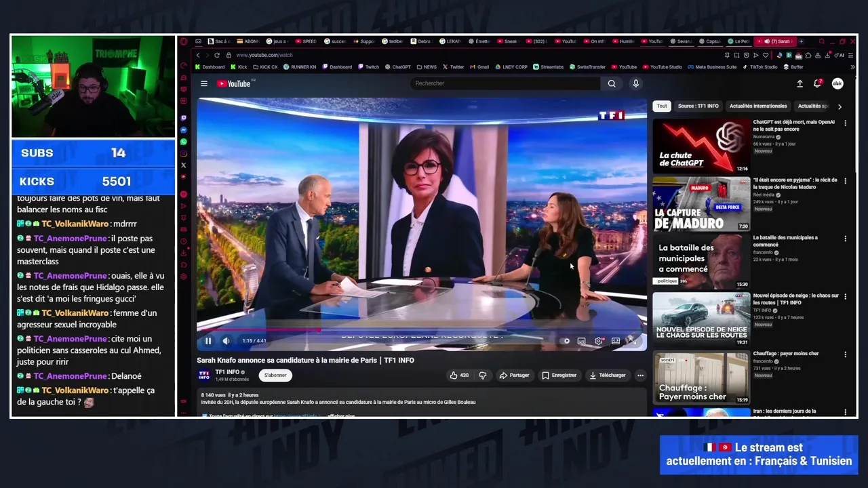Open the YouTube create/upload icon
Image resolution: width=868 pixels, height=488 pixels.
800,83
